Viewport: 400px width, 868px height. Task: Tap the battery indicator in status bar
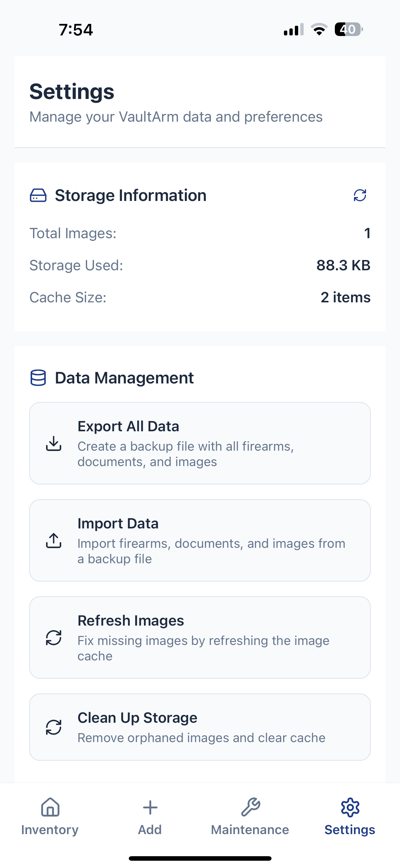348,29
